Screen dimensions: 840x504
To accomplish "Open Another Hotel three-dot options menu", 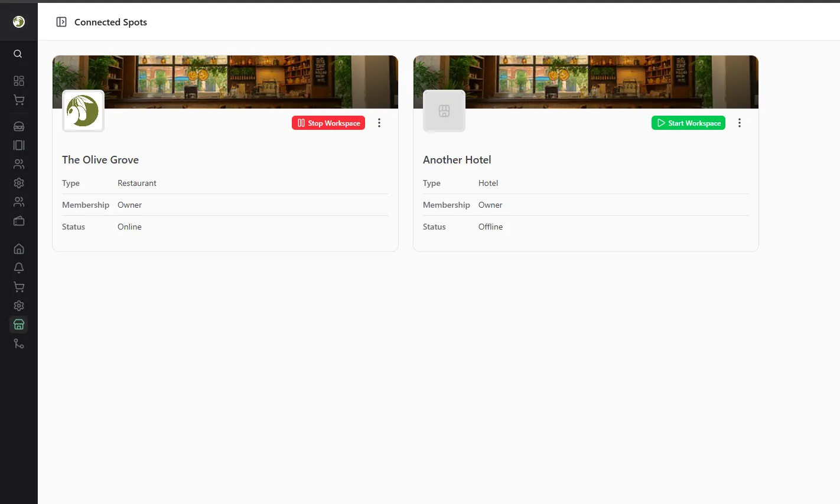I will [739, 123].
